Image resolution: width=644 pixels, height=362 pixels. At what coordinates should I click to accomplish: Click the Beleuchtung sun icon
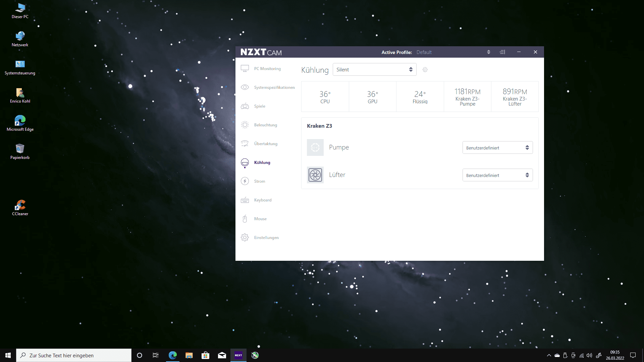tap(245, 125)
